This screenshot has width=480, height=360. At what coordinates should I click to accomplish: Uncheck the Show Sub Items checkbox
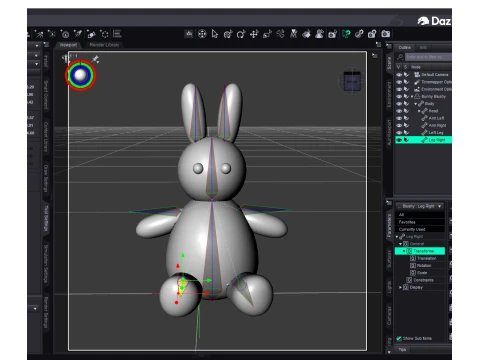point(399,338)
